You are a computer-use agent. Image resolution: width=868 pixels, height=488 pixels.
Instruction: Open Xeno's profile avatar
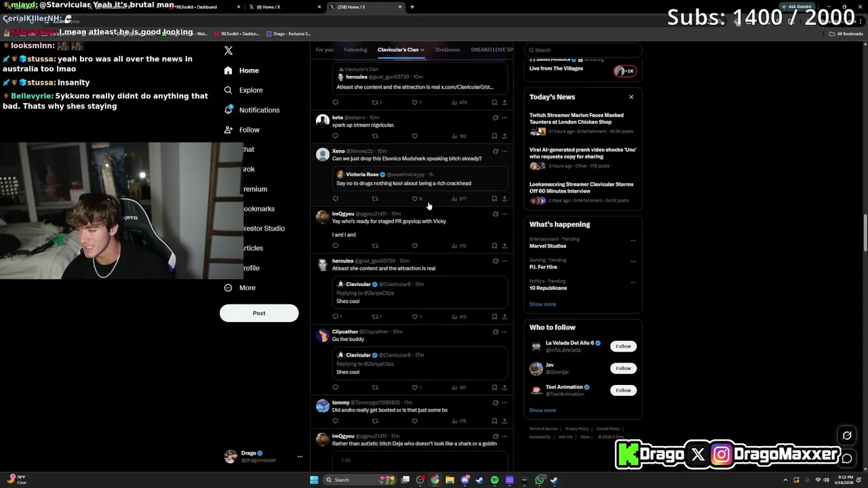coord(323,155)
